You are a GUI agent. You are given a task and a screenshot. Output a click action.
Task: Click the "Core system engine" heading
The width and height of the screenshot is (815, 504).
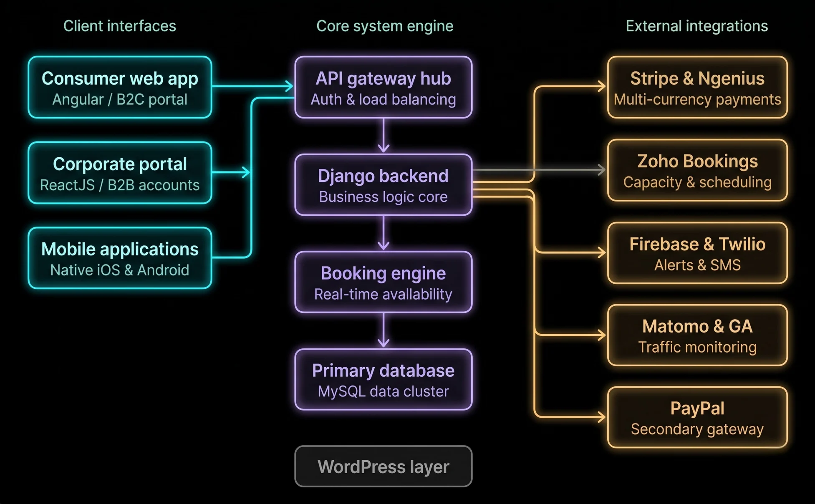(385, 26)
